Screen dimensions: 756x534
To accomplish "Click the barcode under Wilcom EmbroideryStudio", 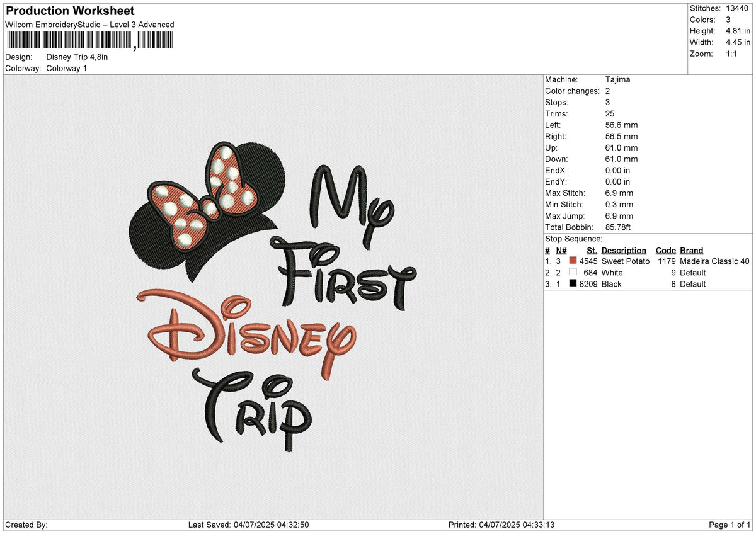I will [x=89, y=41].
